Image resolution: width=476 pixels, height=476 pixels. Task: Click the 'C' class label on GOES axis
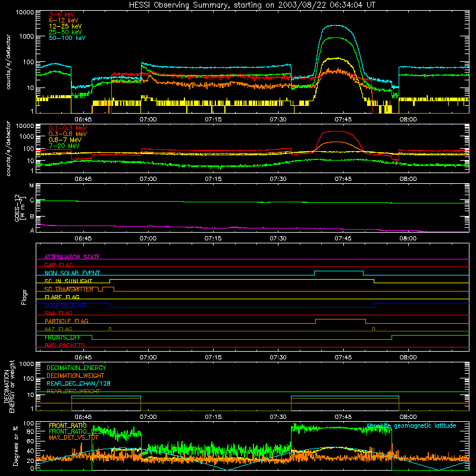[x=32, y=200]
